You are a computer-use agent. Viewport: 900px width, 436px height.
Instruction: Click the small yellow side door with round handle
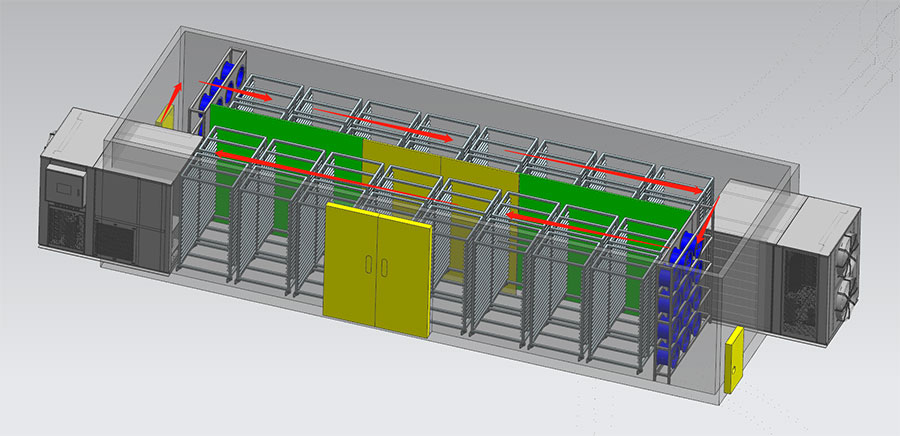(x=734, y=360)
